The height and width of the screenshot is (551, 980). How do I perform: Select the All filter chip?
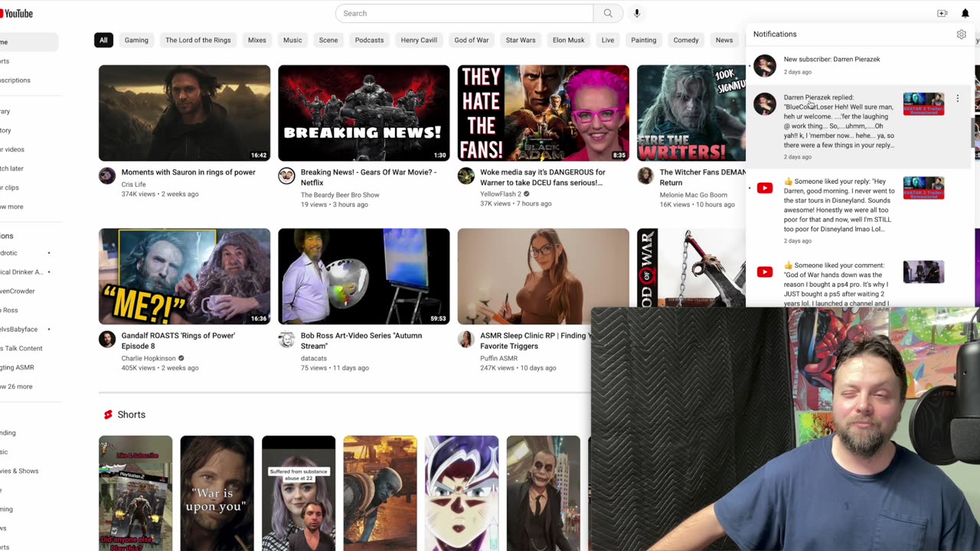pyautogui.click(x=103, y=40)
